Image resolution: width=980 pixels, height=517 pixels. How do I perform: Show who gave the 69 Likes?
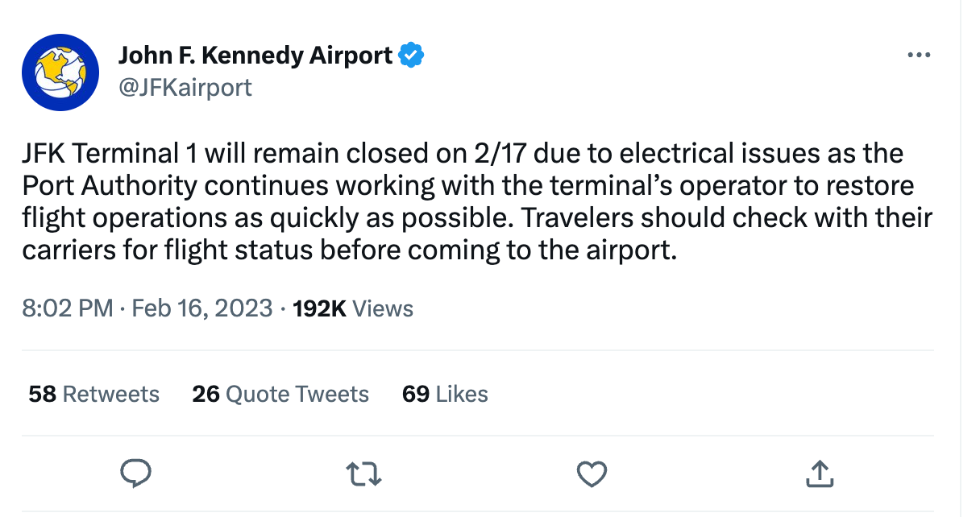(445, 394)
